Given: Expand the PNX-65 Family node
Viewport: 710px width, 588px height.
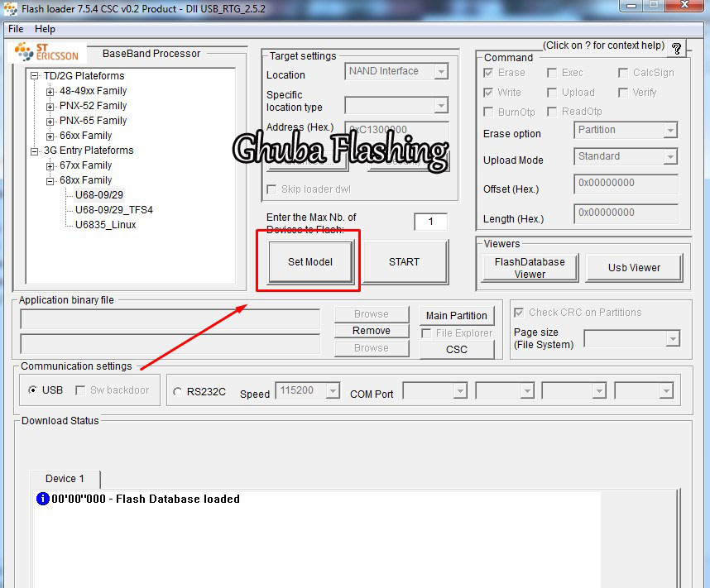Looking at the screenshot, I should click(50, 122).
